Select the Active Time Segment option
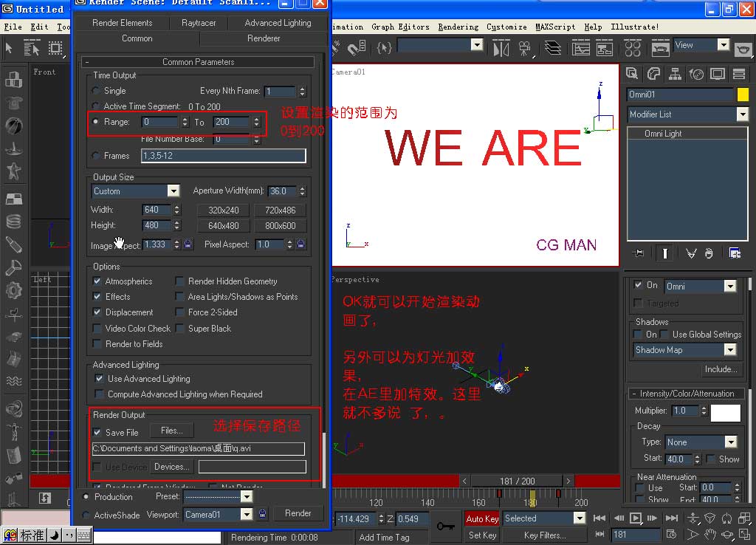The width and height of the screenshot is (756, 545). pos(95,106)
